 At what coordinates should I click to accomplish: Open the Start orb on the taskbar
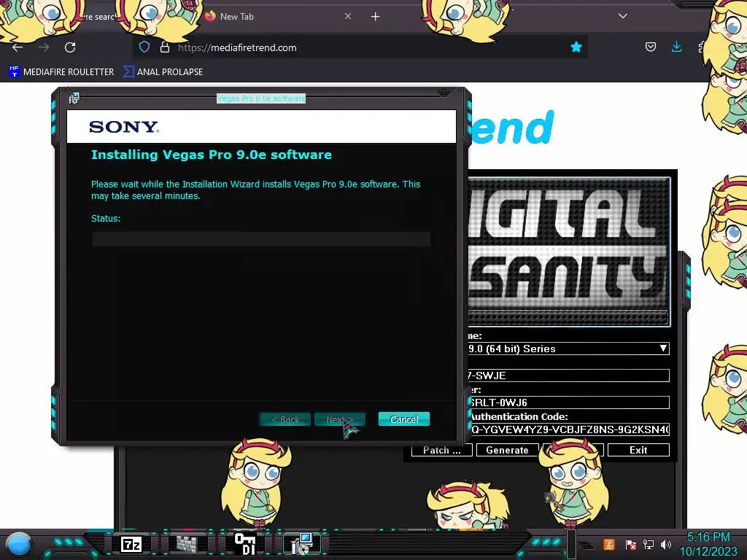point(19,544)
